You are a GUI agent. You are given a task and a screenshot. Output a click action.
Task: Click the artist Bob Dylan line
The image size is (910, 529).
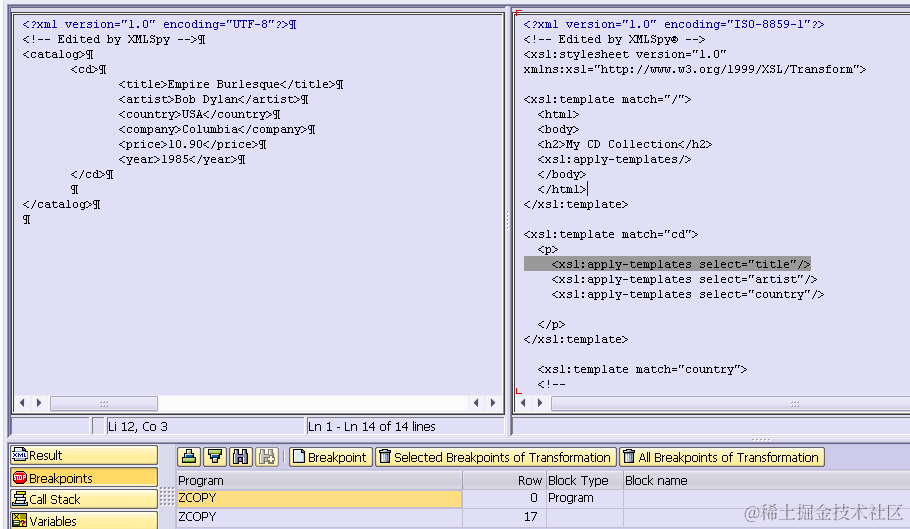[213, 99]
